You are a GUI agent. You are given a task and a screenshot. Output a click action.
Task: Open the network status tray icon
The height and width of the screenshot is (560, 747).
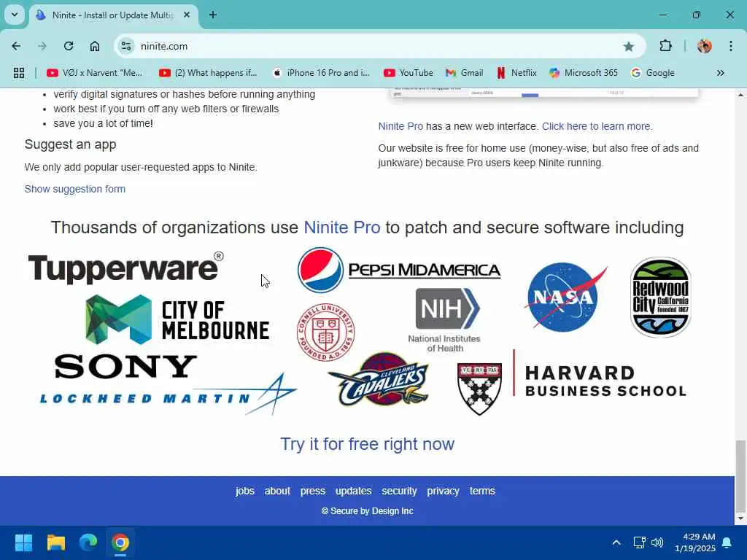[x=639, y=542]
